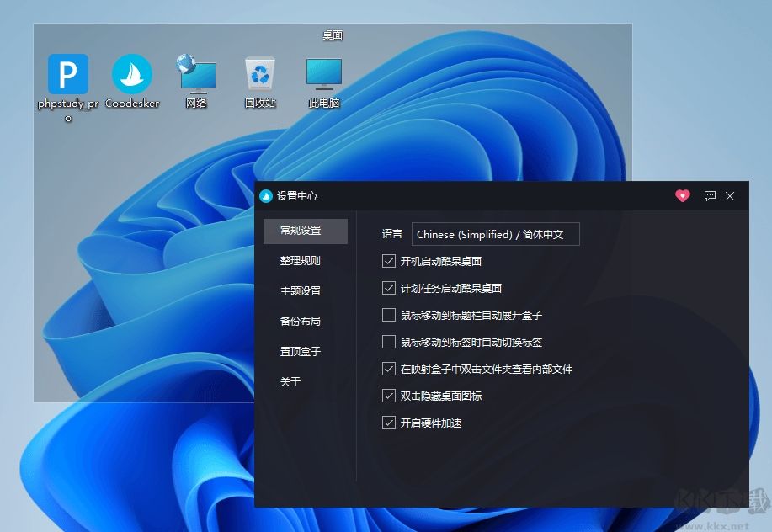Image resolution: width=772 pixels, height=532 pixels.
Task: Uncheck 计划任务启动酷呆桌面
Action: [389, 288]
